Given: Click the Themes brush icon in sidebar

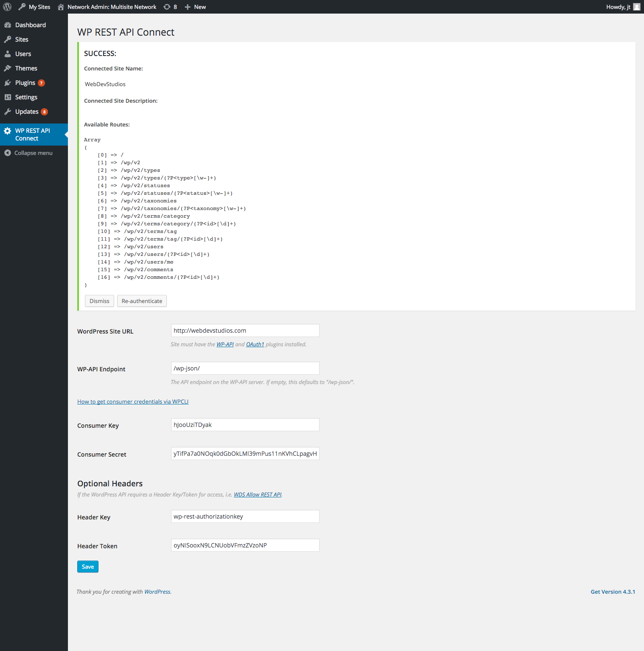Looking at the screenshot, I should [x=8, y=68].
